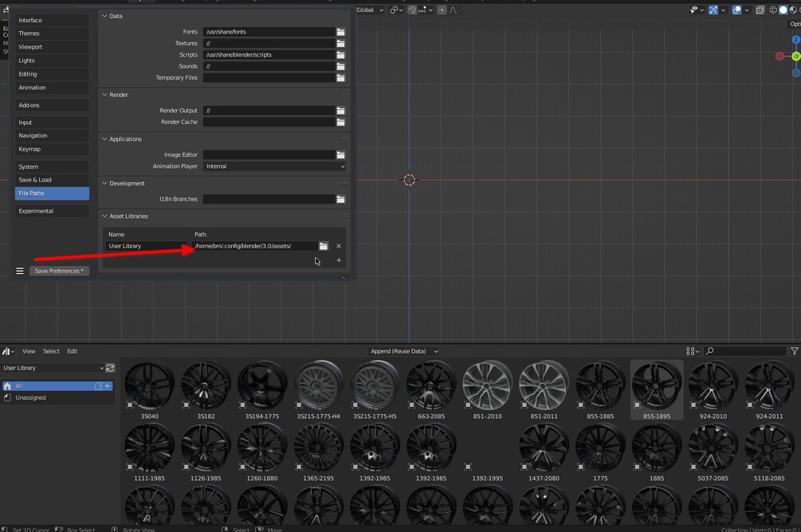Image resolution: width=801 pixels, height=532 pixels.
Task: Browse folder for Sounds path
Action: coord(341,66)
